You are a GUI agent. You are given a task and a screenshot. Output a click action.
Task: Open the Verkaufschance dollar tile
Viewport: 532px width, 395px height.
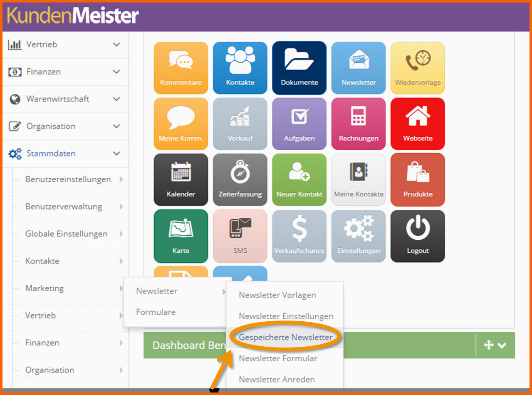tap(299, 236)
